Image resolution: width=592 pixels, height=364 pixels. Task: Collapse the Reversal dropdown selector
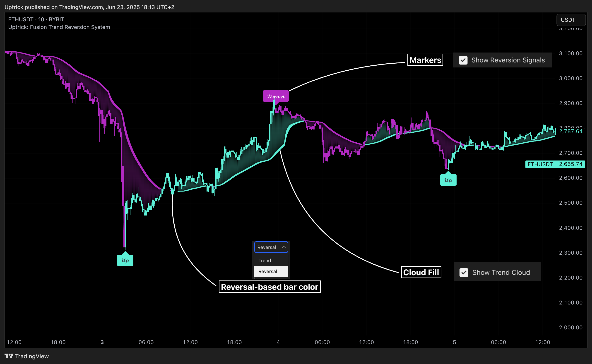click(271, 247)
